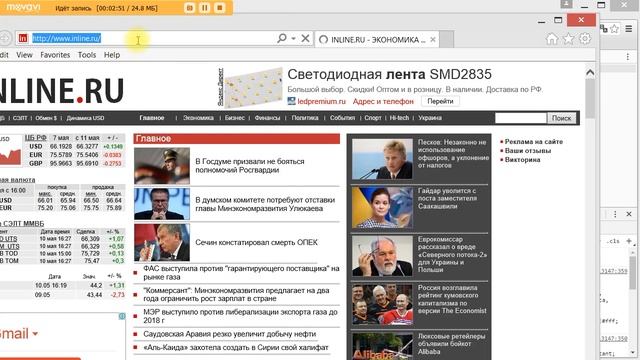Open the Росгвардия news thumbnail
The height and width of the screenshot is (360, 640).
pyautogui.click(x=162, y=166)
